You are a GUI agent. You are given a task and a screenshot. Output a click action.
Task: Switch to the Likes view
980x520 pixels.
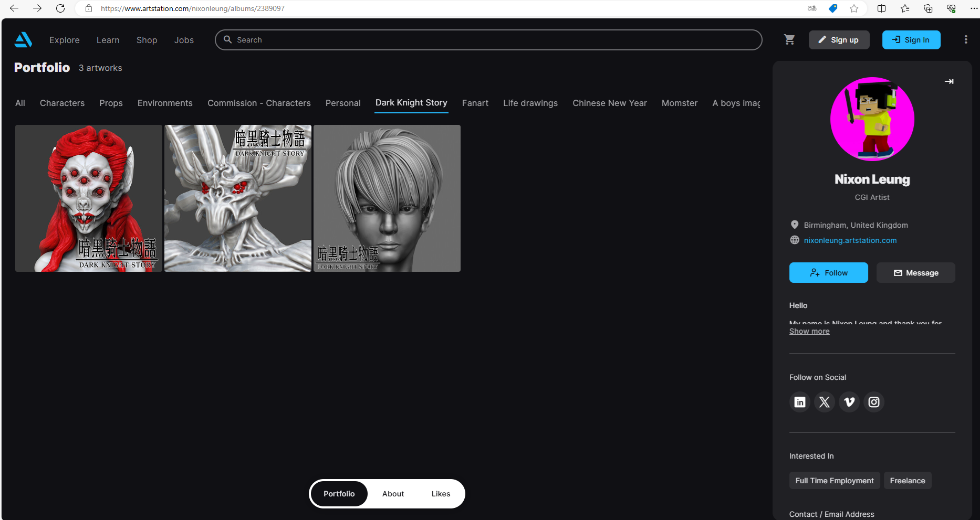[441, 494]
